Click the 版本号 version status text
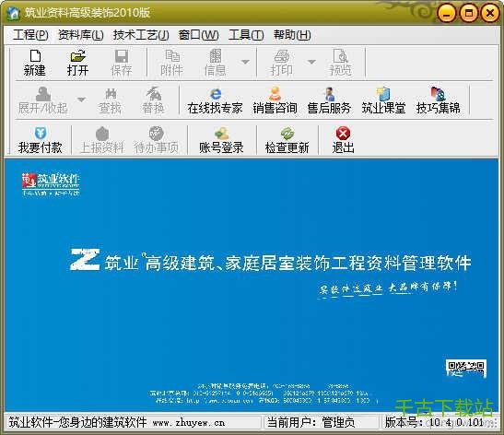 tap(434, 422)
